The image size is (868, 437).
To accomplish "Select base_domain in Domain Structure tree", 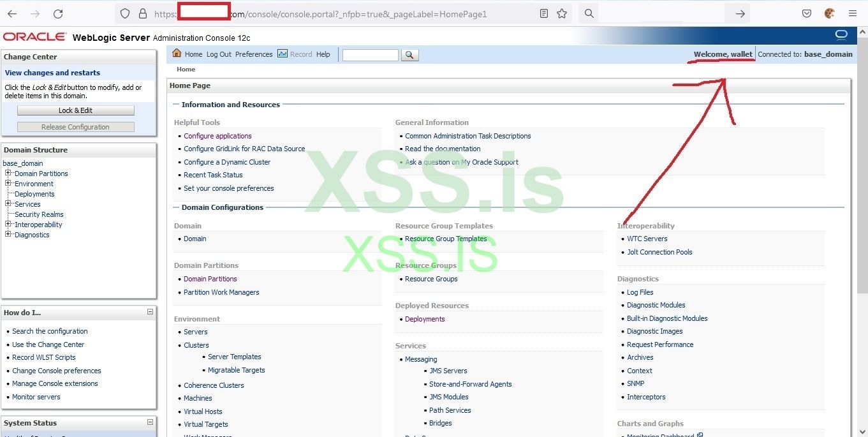I will (23, 163).
